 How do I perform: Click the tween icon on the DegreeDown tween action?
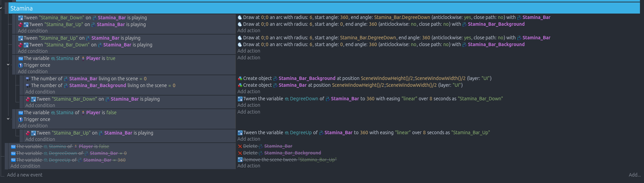click(x=240, y=99)
